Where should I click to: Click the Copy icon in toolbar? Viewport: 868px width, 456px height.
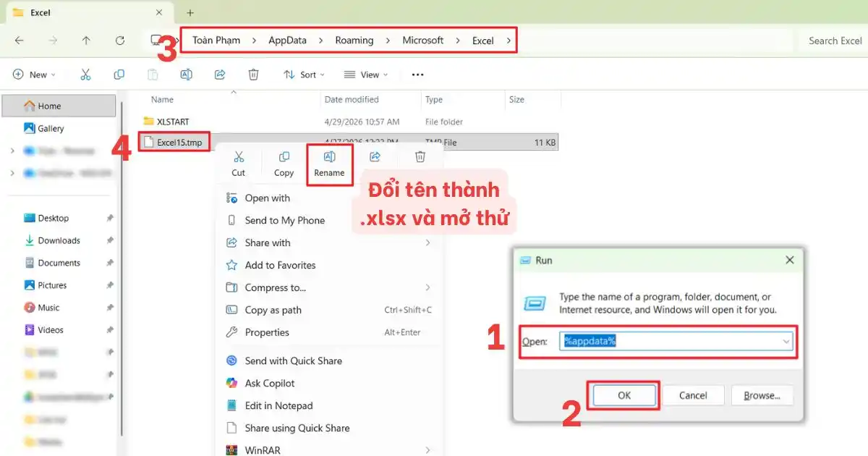pyautogui.click(x=119, y=75)
